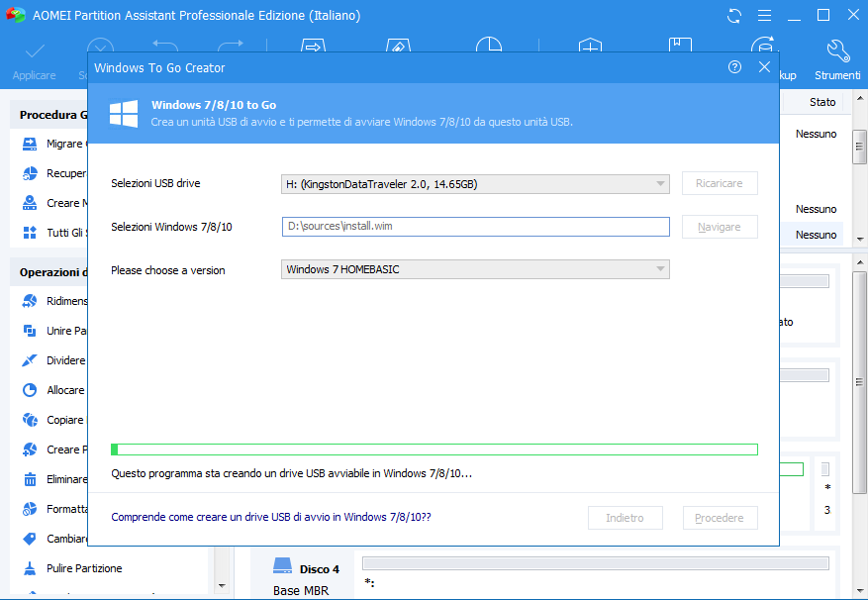Click the Navigare button
The width and height of the screenshot is (868, 600).
pyautogui.click(x=720, y=227)
